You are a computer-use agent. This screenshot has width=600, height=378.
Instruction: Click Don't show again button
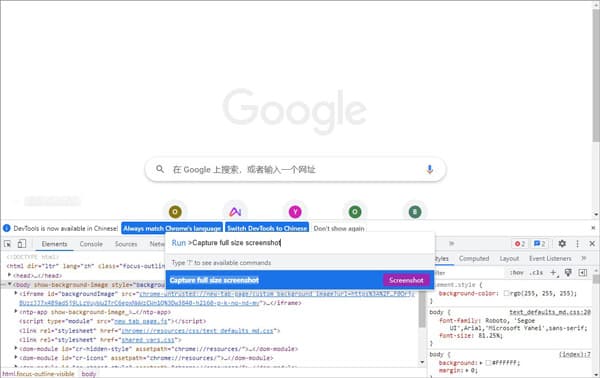[x=339, y=228]
